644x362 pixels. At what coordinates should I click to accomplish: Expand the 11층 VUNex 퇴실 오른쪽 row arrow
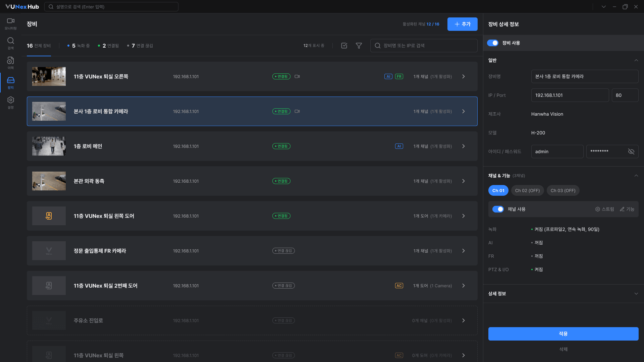[x=464, y=76]
